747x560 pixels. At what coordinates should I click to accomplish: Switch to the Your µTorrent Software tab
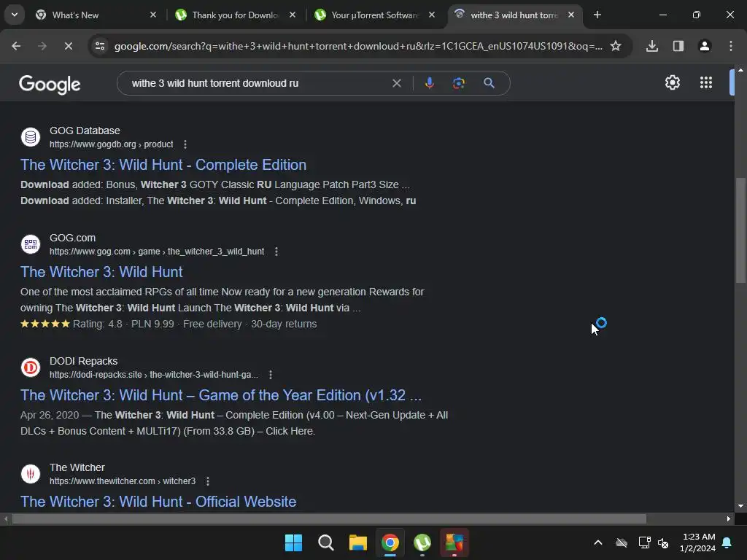375,15
